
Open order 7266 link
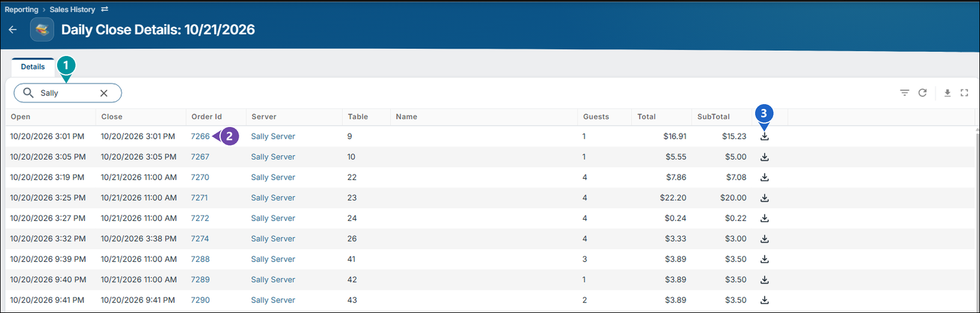pyautogui.click(x=200, y=137)
